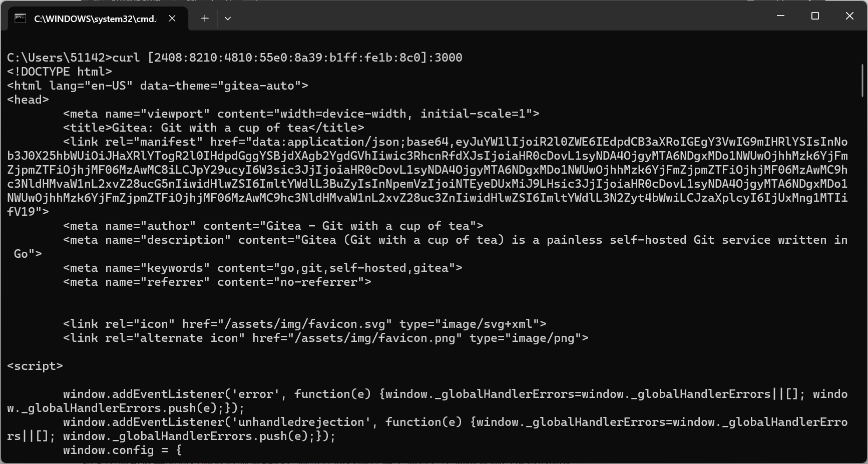Viewport: 868px width, 464px height.
Task: Open a new terminal tab
Action: click(x=205, y=19)
